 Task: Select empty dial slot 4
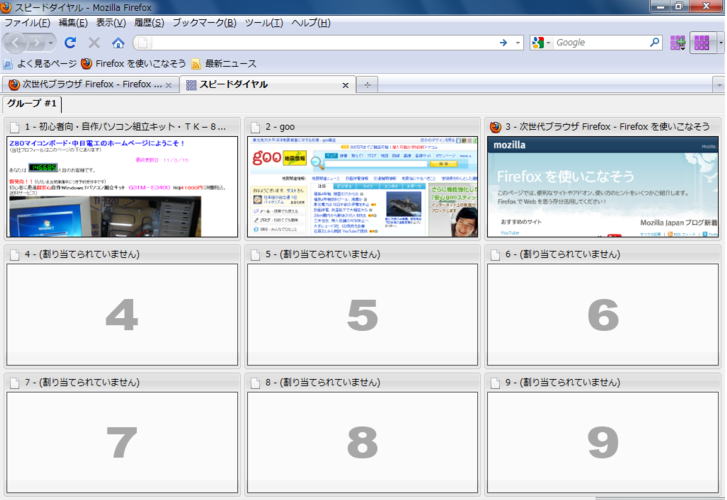click(x=122, y=314)
